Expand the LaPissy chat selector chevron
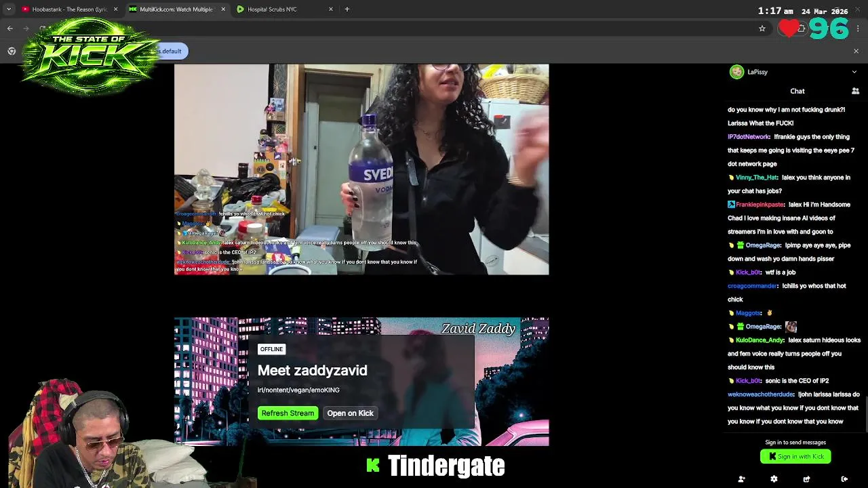This screenshot has height=488, width=868. pos(854,72)
